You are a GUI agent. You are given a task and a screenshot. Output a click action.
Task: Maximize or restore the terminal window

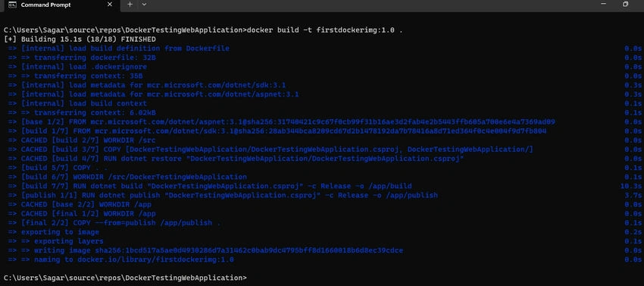[x=626, y=4]
